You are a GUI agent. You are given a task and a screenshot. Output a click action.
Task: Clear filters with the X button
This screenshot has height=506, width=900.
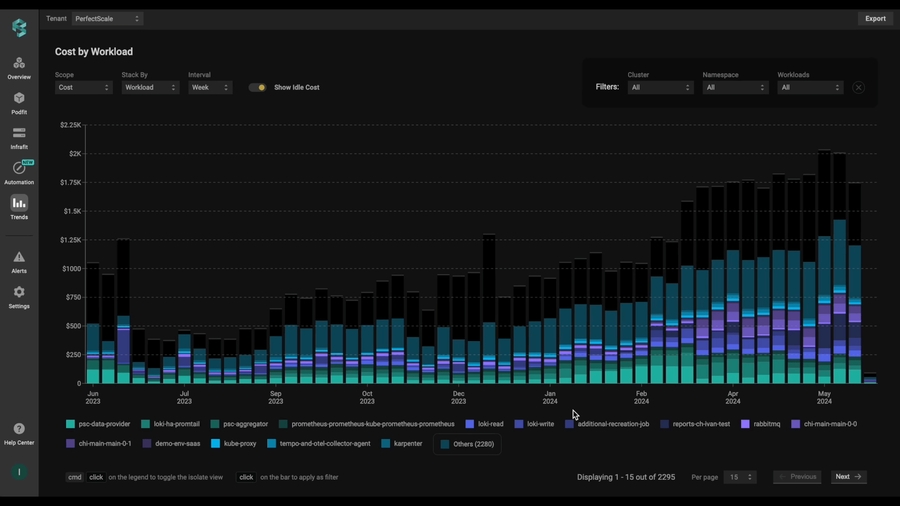coord(858,88)
